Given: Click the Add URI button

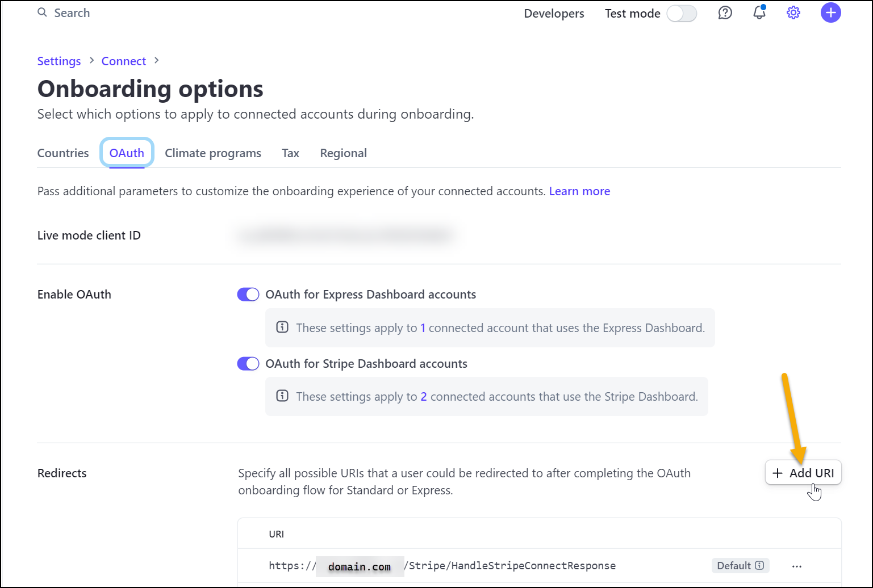Looking at the screenshot, I should 803,473.
